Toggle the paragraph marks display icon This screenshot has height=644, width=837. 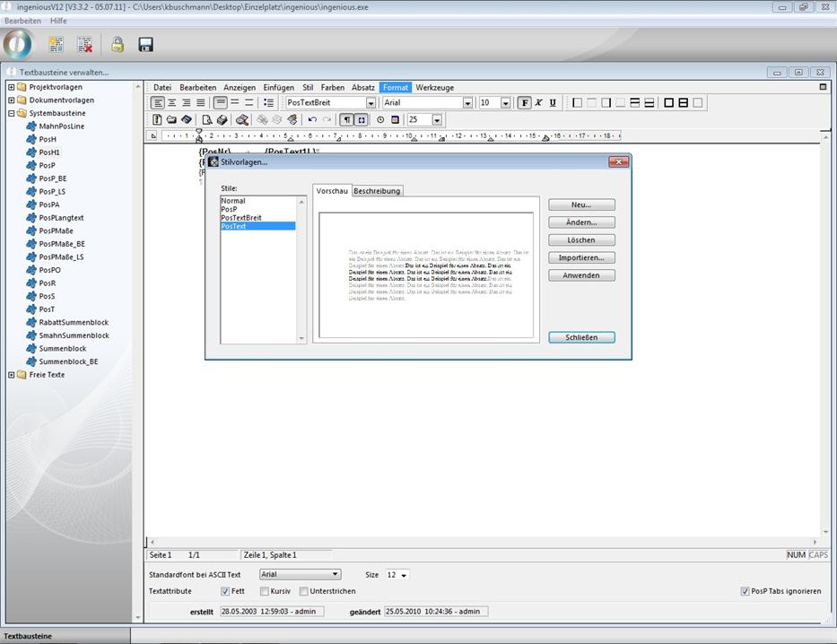[346, 119]
